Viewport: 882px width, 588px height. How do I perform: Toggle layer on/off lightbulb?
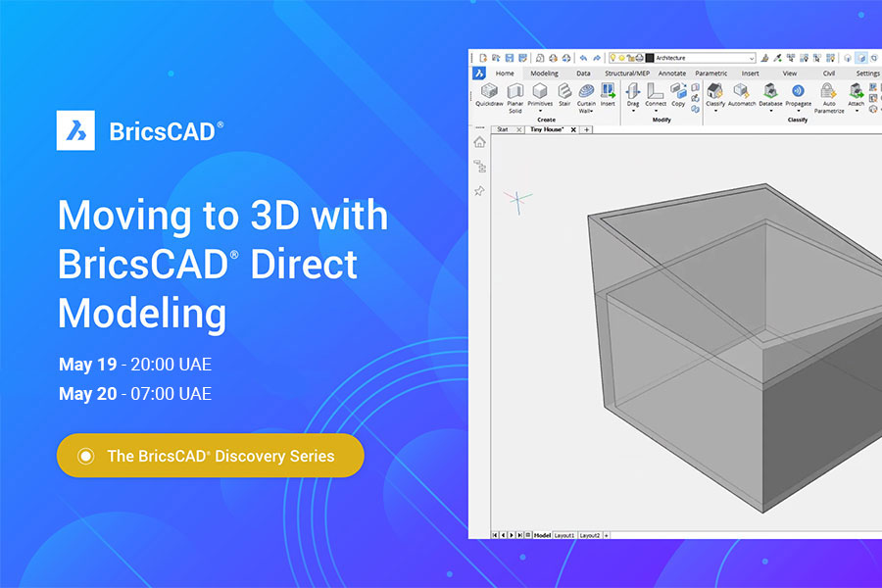pos(613,58)
